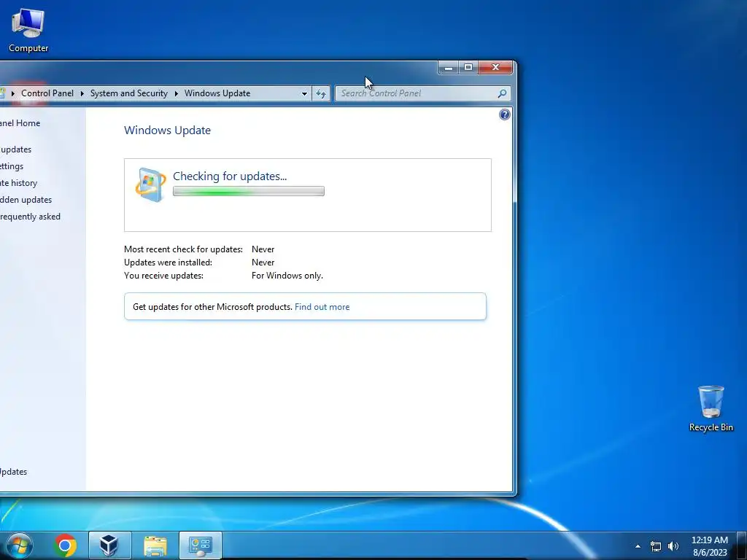Image resolution: width=747 pixels, height=560 pixels.
Task: Go to System and Security breadcrumb
Action: click(x=128, y=93)
